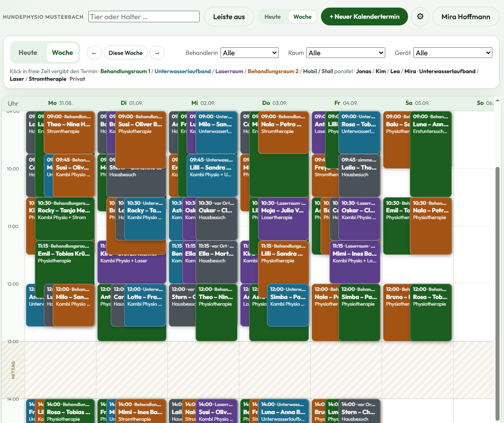The height and width of the screenshot is (423, 504).
Task: Open Thursday 09:00 'Nala – Petra ...' Stromtherapie
Action: 283,133
